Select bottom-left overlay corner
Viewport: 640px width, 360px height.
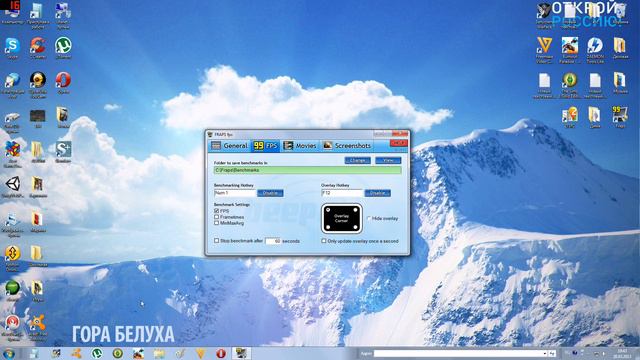tap(328, 227)
